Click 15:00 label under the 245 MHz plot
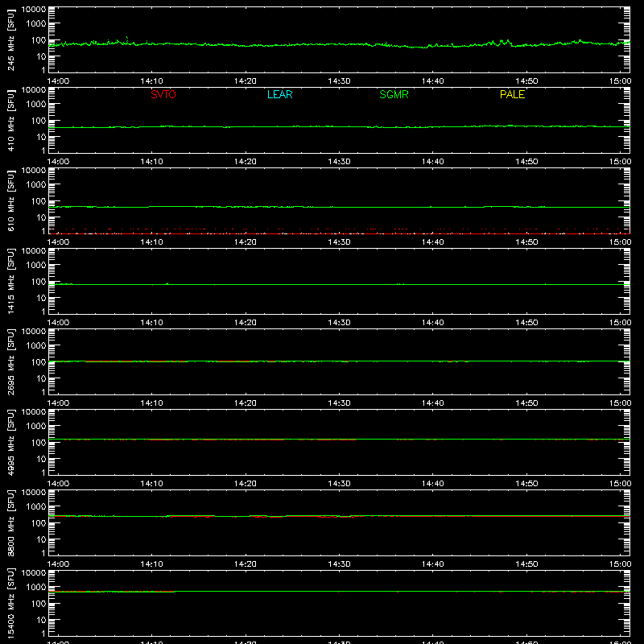Screen dimensions: 644x644 tap(620, 81)
